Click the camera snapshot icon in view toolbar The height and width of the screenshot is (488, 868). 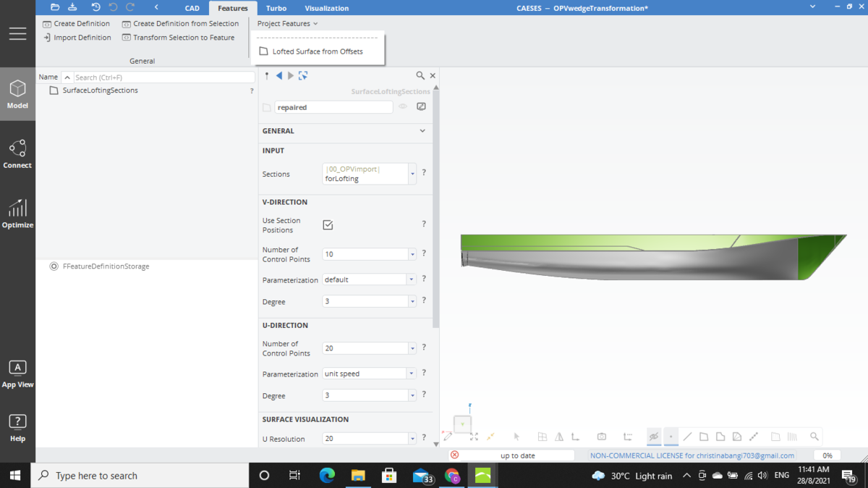pos(601,437)
